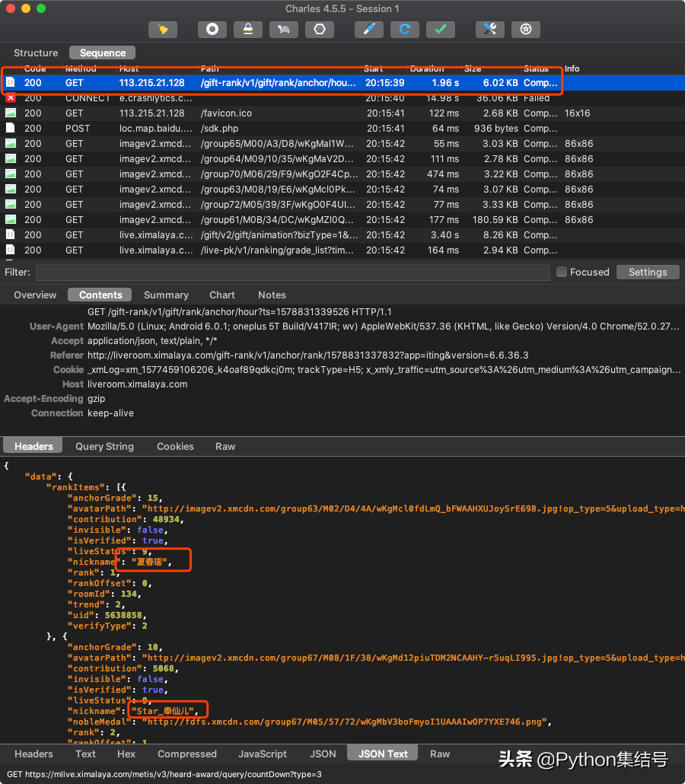Click the Cookie header value
Image resolution: width=685 pixels, height=784 pixels.
(384, 369)
